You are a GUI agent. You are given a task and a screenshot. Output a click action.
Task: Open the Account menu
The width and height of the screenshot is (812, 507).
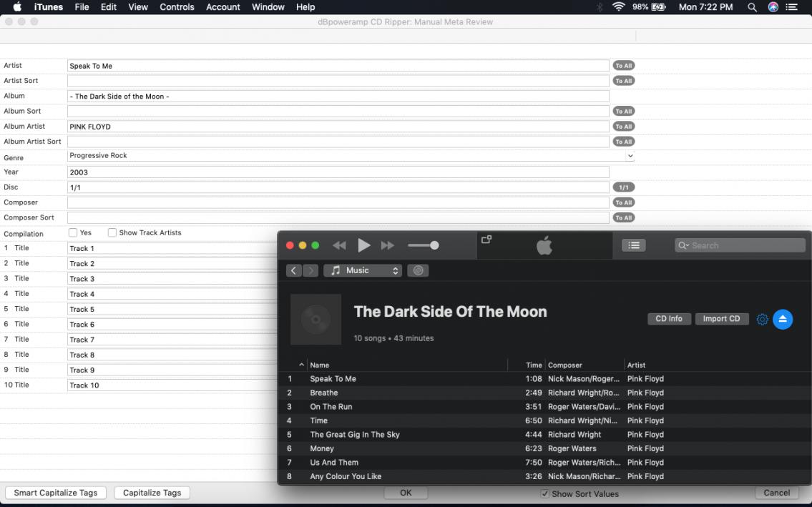click(x=222, y=7)
